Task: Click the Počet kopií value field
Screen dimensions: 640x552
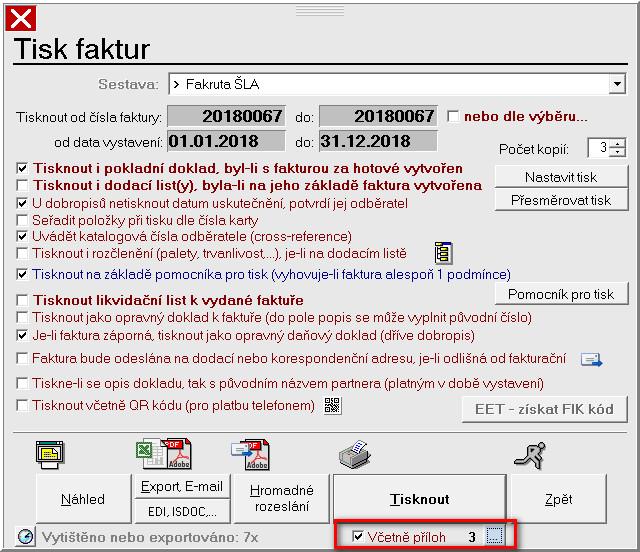Action: click(x=598, y=147)
